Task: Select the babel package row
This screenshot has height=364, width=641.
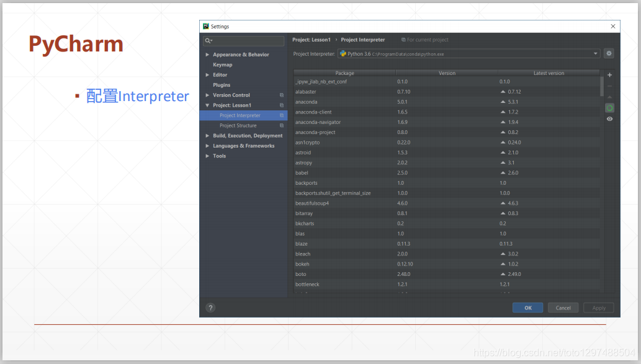Action: tap(446, 173)
